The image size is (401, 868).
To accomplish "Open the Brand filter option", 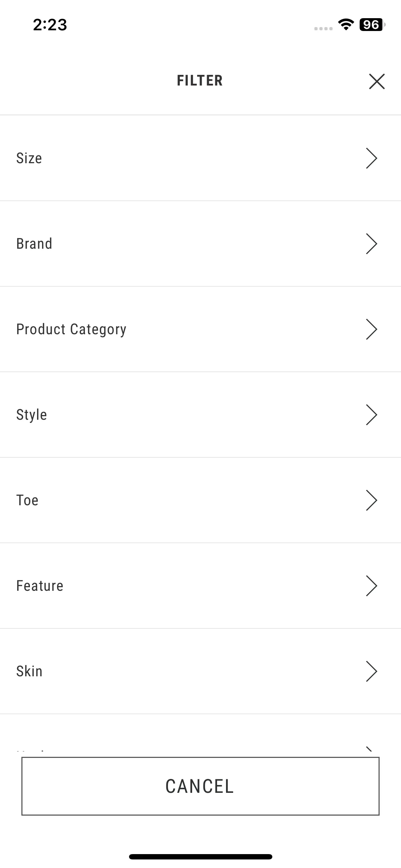I will [x=200, y=244].
